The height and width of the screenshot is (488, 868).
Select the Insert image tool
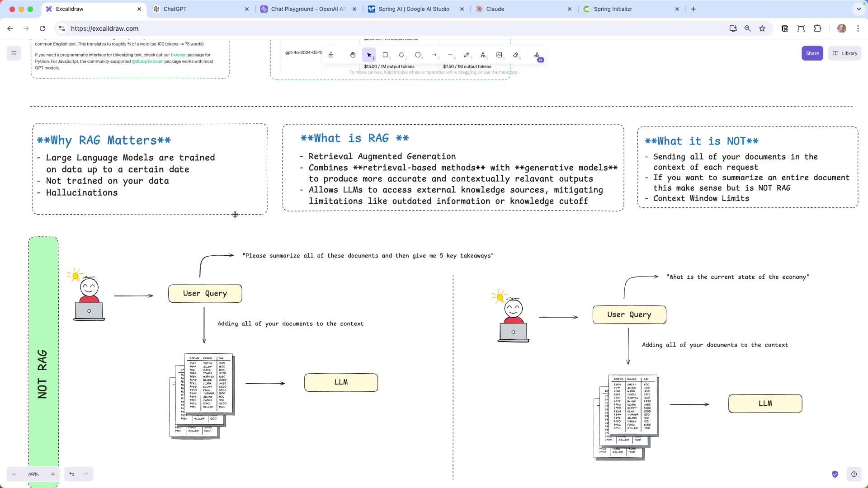499,55
